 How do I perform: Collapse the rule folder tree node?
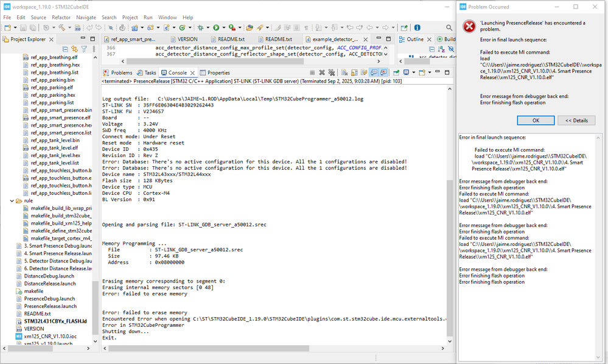[x=12, y=201]
